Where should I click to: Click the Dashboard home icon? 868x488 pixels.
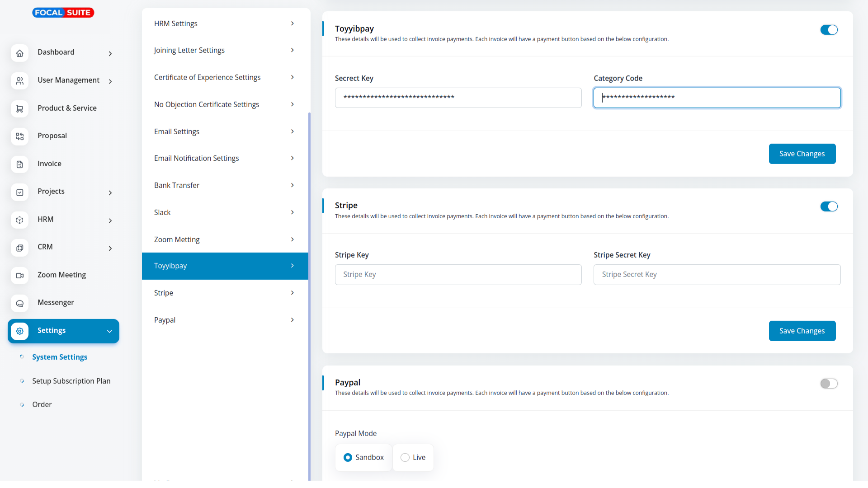coord(19,53)
